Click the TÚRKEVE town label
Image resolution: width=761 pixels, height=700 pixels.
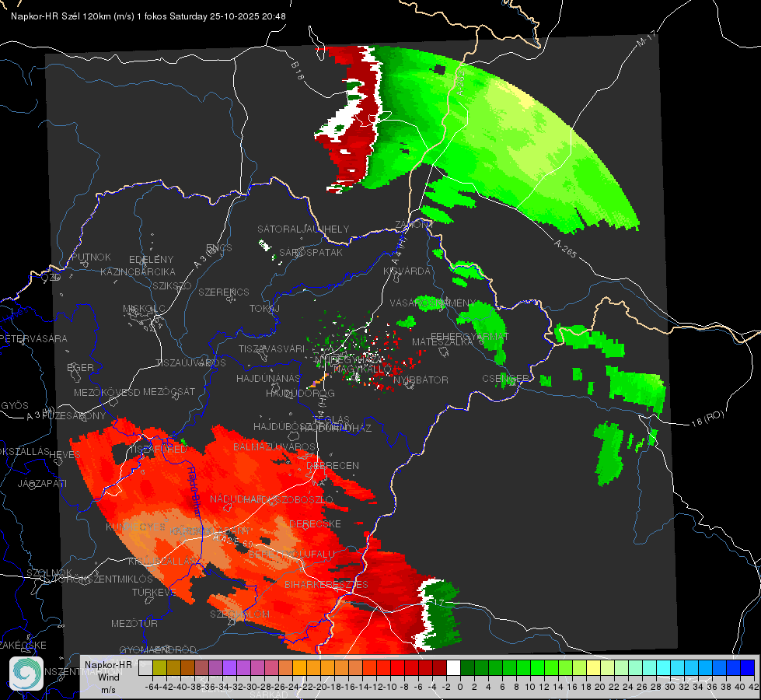click(155, 593)
